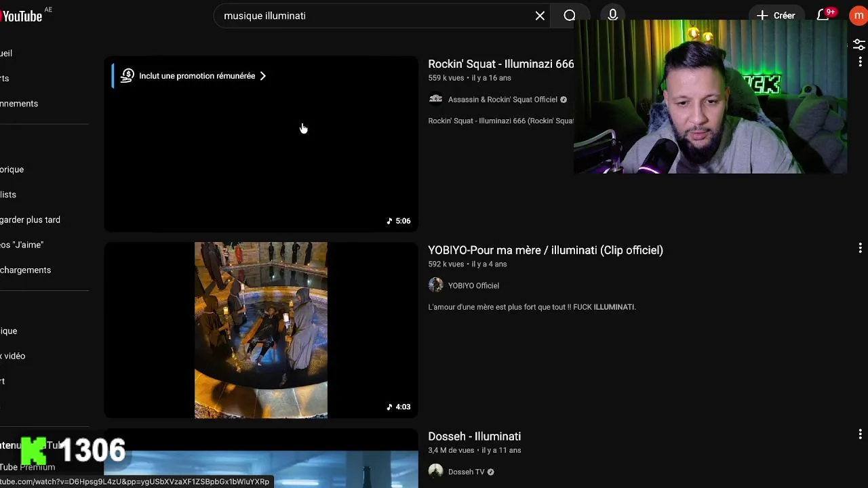868x488 pixels.
Task: Open Rockin' Squat Illuminazi 666 thumbnail
Action: [261, 144]
